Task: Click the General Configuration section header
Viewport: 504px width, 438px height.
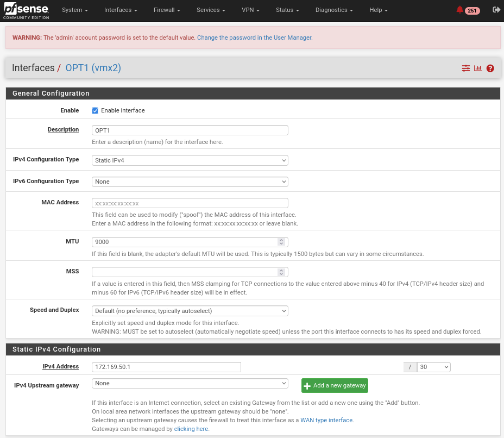Action: (x=253, y=93)
